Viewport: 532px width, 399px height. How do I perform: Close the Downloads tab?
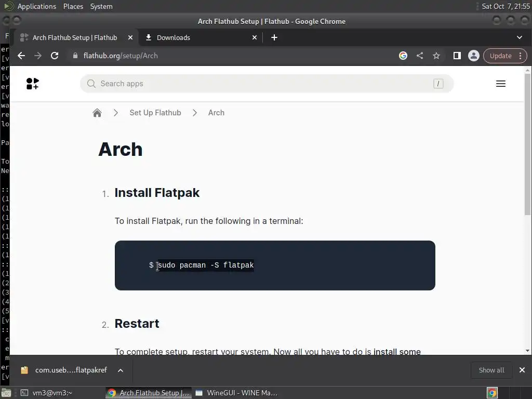point(255,37)
